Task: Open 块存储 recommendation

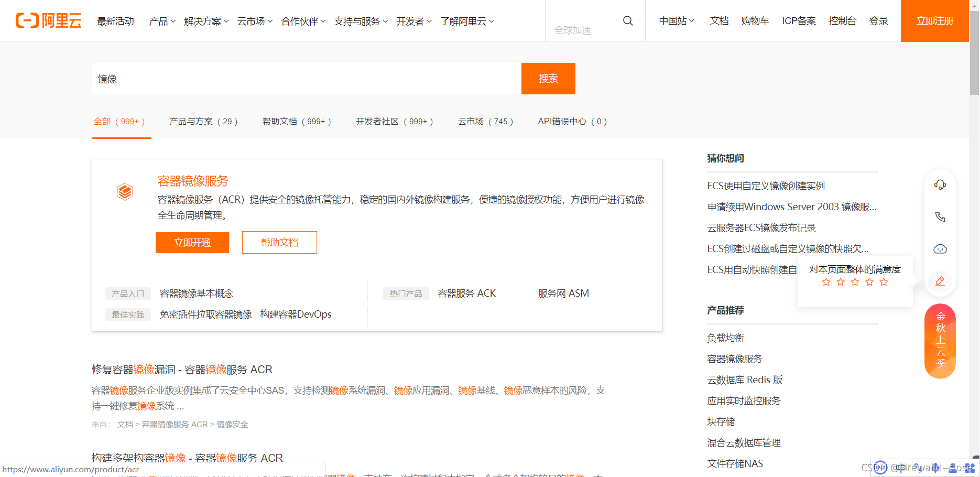Action: [x=721, y=422]
